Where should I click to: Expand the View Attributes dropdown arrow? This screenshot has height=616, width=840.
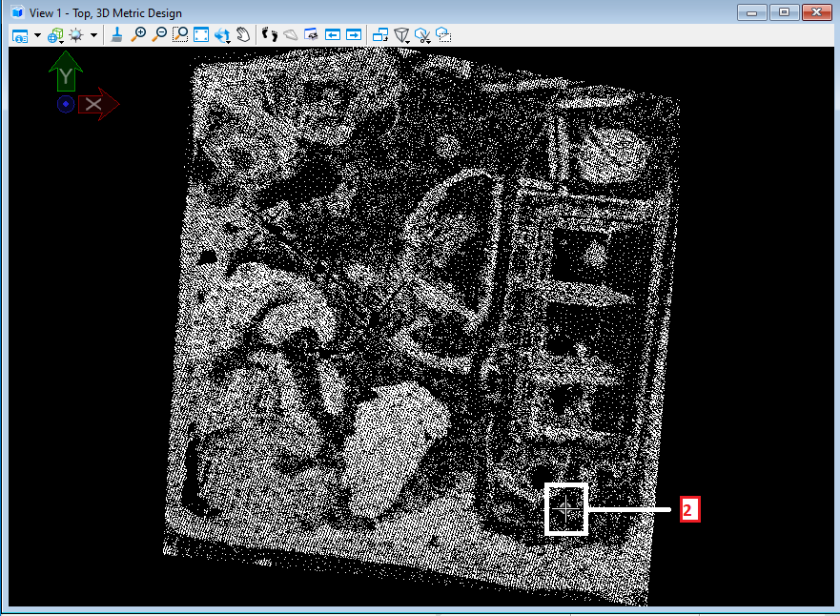37,35
